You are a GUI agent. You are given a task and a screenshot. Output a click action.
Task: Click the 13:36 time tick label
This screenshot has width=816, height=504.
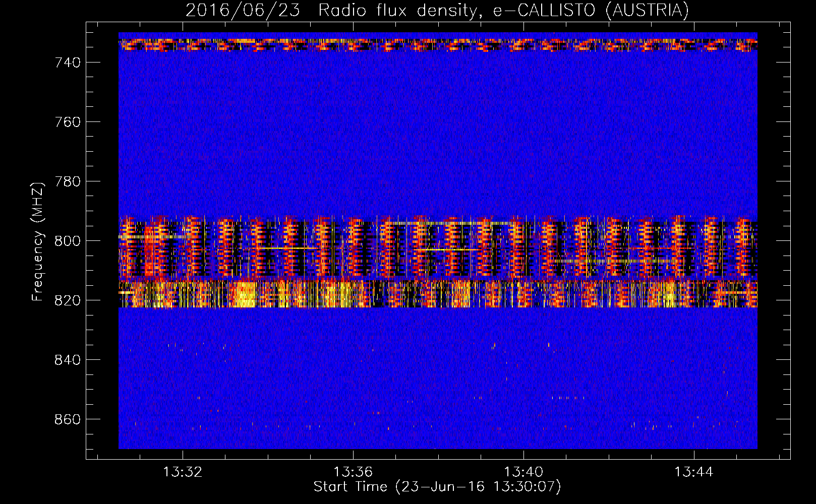353,472
